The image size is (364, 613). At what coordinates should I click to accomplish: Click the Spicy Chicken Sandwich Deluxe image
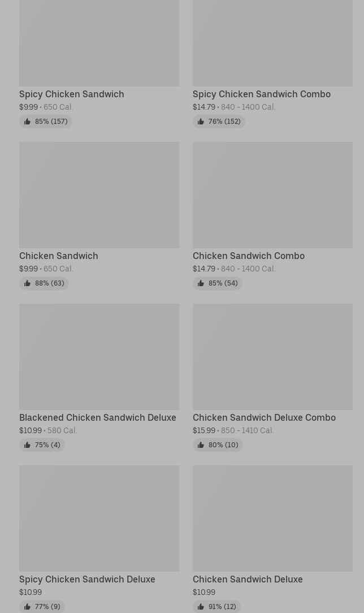[x=99, y=518]
